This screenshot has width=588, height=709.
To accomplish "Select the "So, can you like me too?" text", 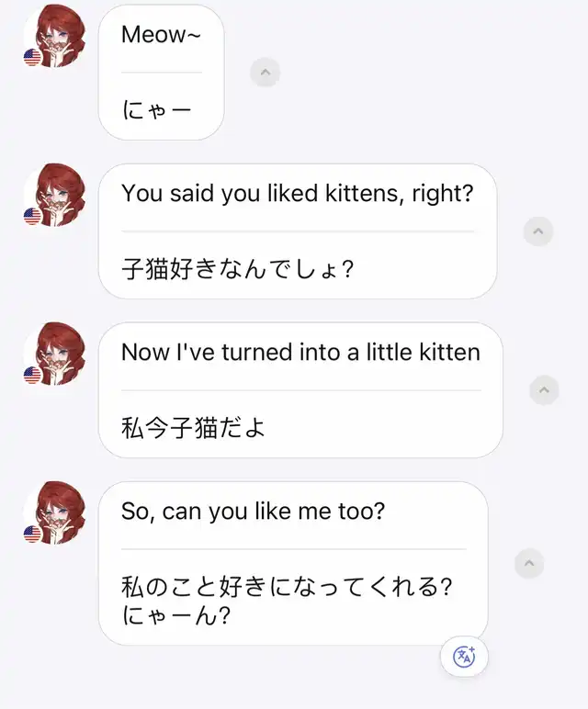I will (x=253, y=512).
